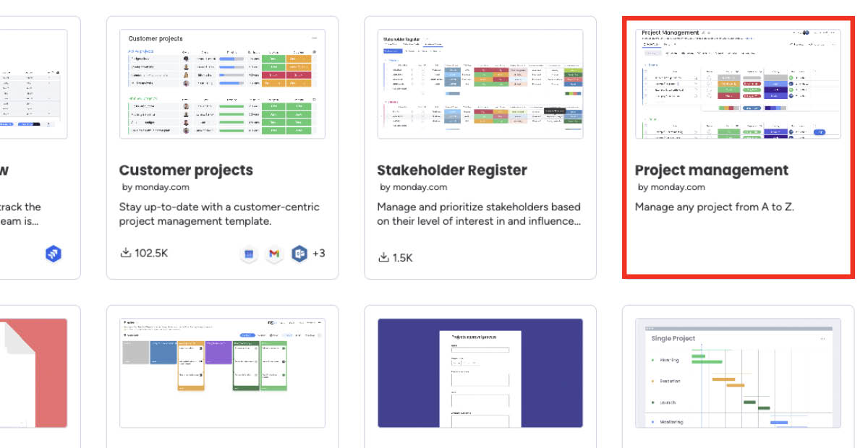This screenshot has width=868, height=448.
Task: Open the red template thumbnail on partial left card
Action: pos(33,373)
